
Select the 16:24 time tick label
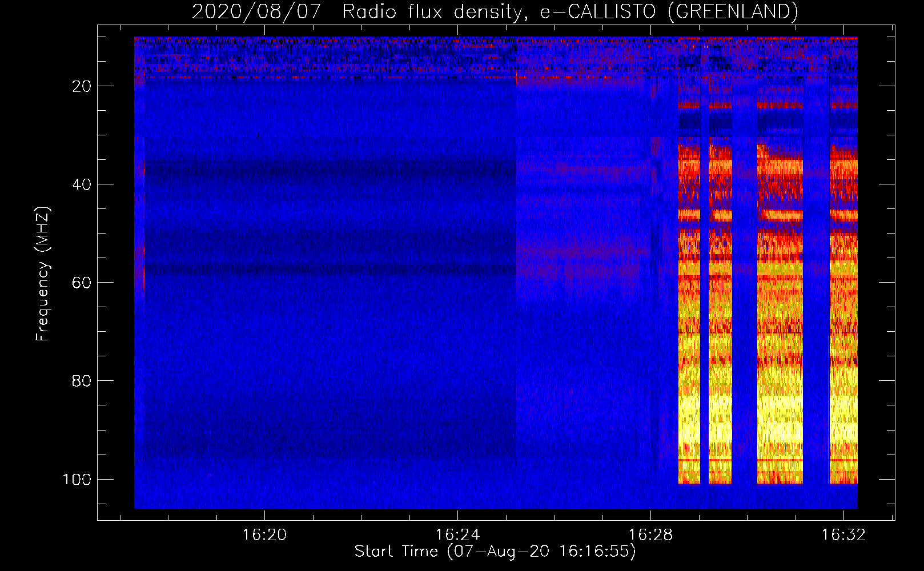click(457, 535)
